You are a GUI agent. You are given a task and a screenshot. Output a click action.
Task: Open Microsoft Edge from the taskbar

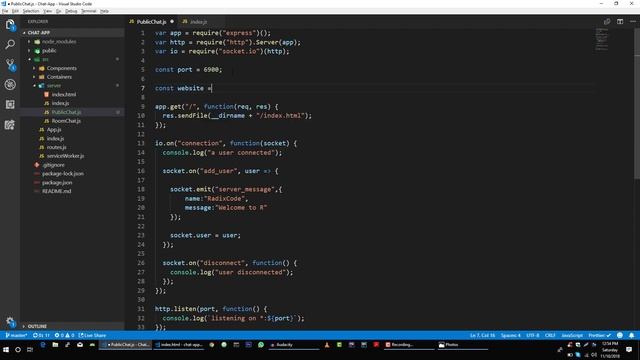[43, 345]
